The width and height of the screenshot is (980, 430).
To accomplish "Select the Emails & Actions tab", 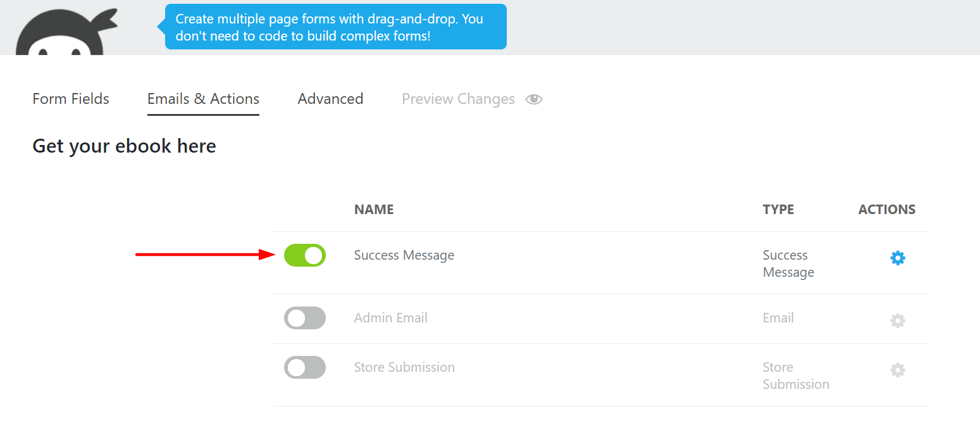I will pyautogui.click(x=203, y=99).
